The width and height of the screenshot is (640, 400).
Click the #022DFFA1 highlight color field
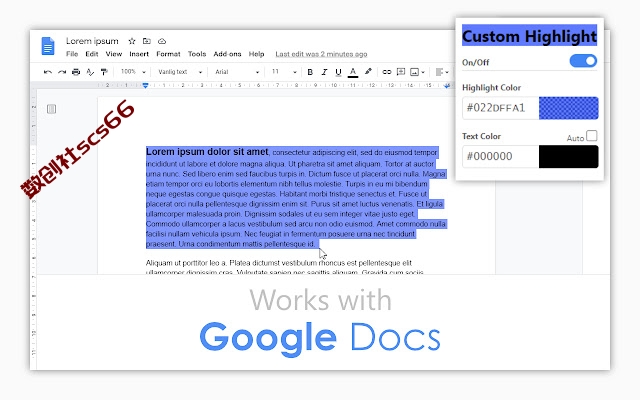click(x=500, y=108)
